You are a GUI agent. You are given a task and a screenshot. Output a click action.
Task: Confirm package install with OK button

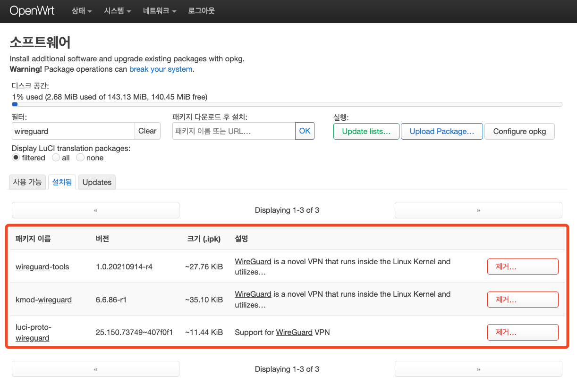(305, 131)
